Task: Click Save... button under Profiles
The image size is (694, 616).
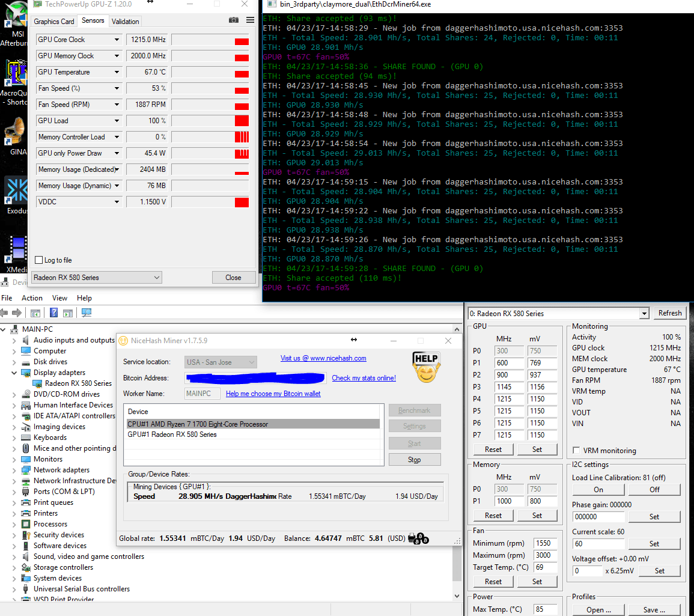Action: pyautogui.click(x=654, y=610)
